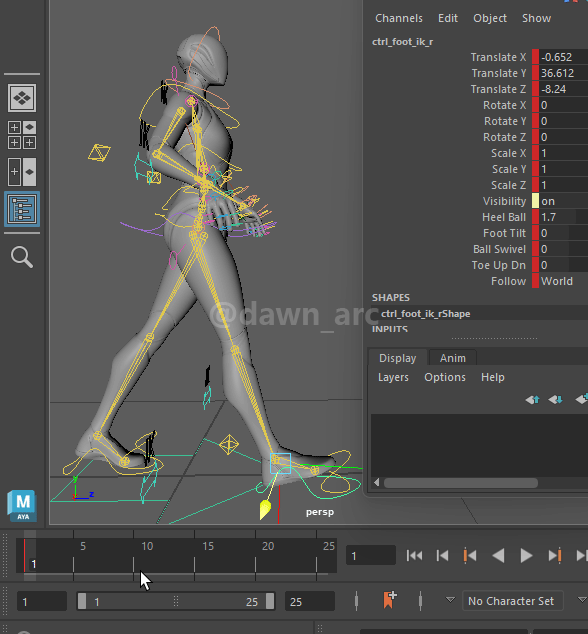Click the Heel Ball value 1.7

pyautogui.click(x=563, y=217)
